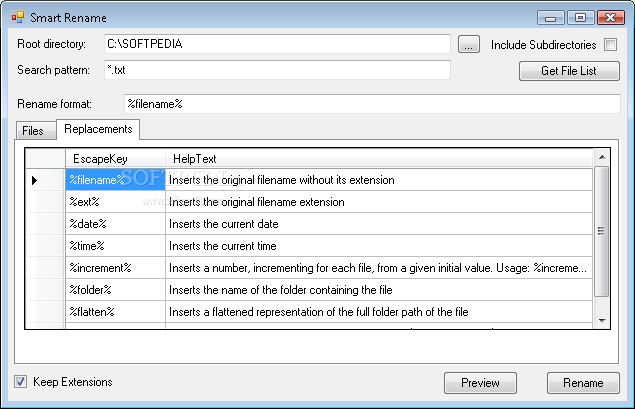The width and height of the screenshot is (635, 409).
Task: Enable the Include Subdirectories checkbox
Action: [610, 45]
